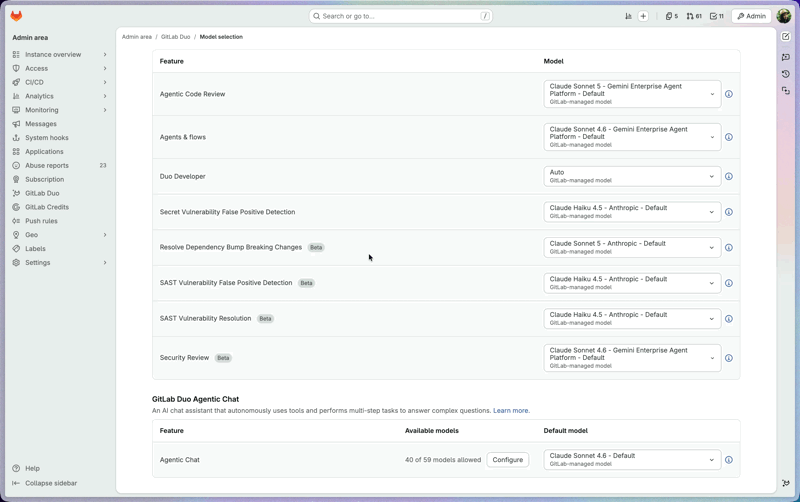Click the Configure button for Agentic Chat
The height and width of the screenshot is (502, 800).
[508, 460]
